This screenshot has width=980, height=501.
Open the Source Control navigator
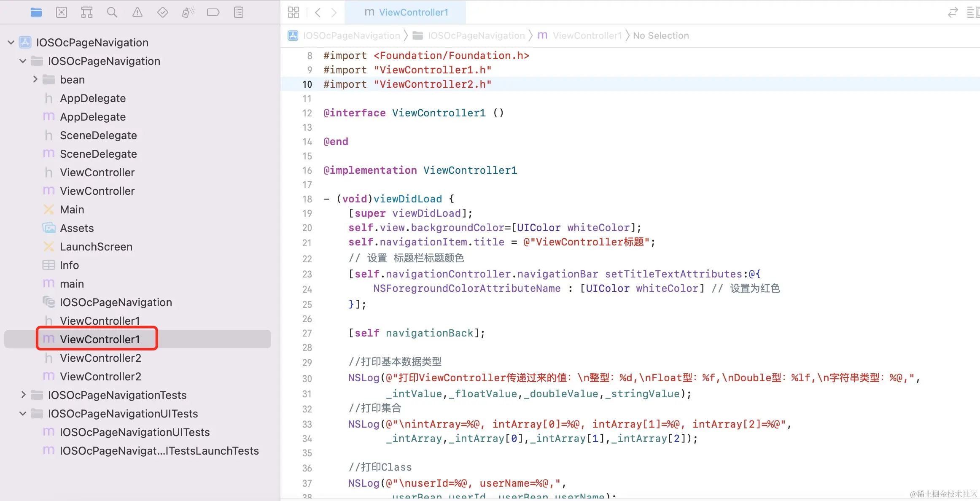point(62,12)
